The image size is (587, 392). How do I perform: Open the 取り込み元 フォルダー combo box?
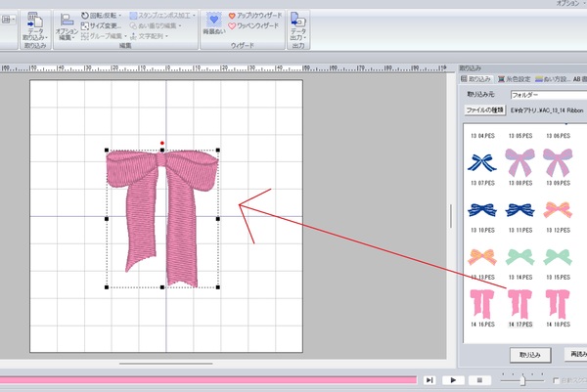pyautogui.click(x=548, y=96)
